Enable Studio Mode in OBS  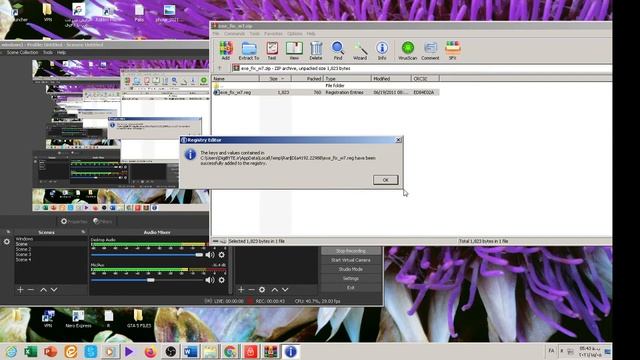351,269
